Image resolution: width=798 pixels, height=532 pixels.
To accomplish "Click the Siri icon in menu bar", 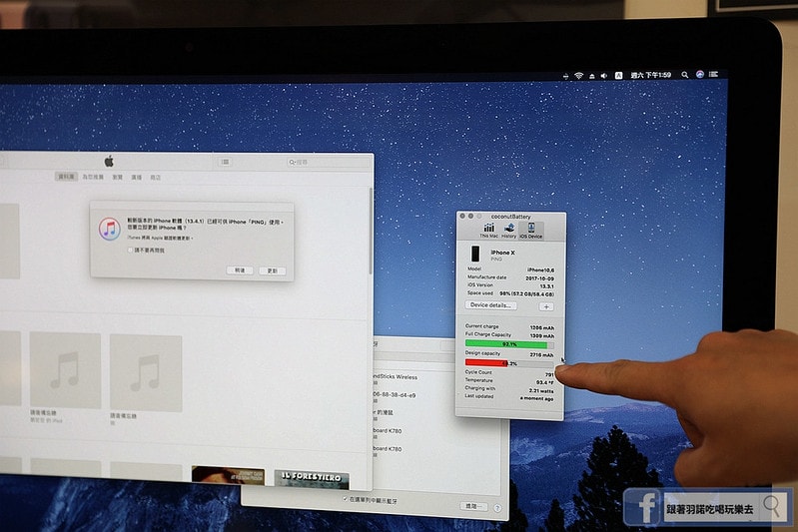I will (x=699, y=74).
